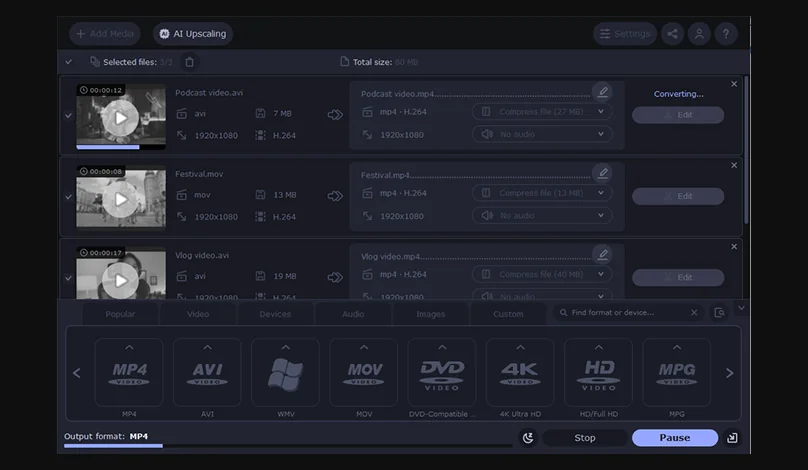Rename output Festival.mp4 with pencil icon

click(602, 173)
